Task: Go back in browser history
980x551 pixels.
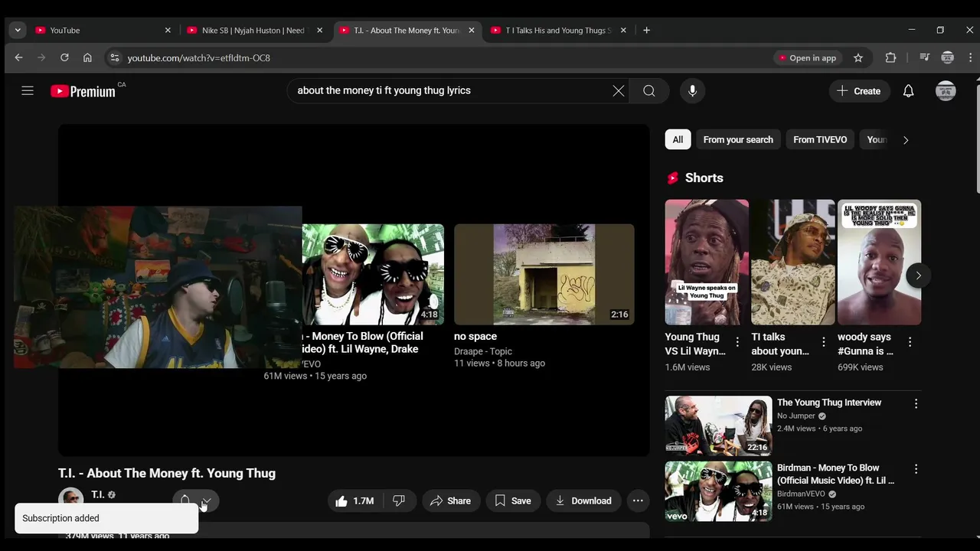Action: [x=18, y=58]
